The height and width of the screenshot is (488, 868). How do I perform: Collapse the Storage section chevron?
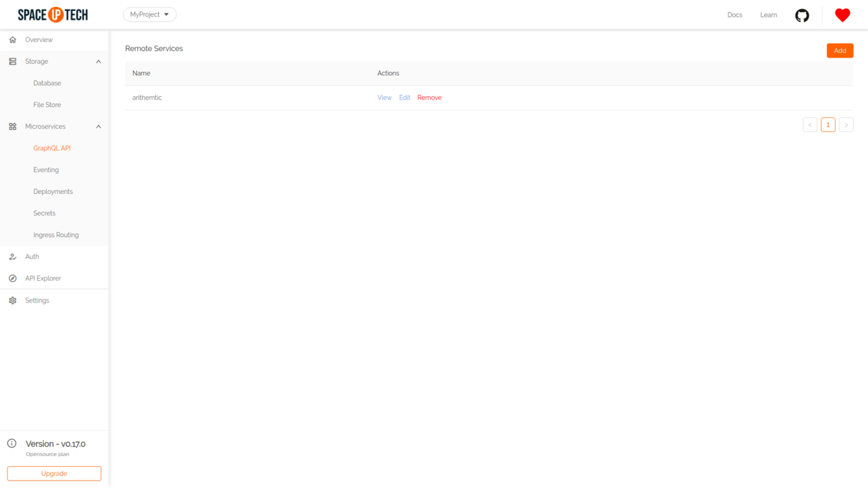(x=98, y=62)
